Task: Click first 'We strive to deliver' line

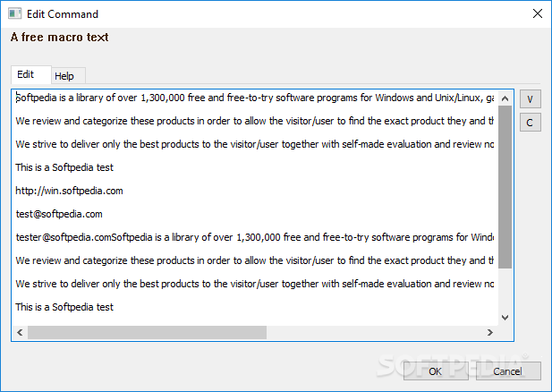Action: 255,144
